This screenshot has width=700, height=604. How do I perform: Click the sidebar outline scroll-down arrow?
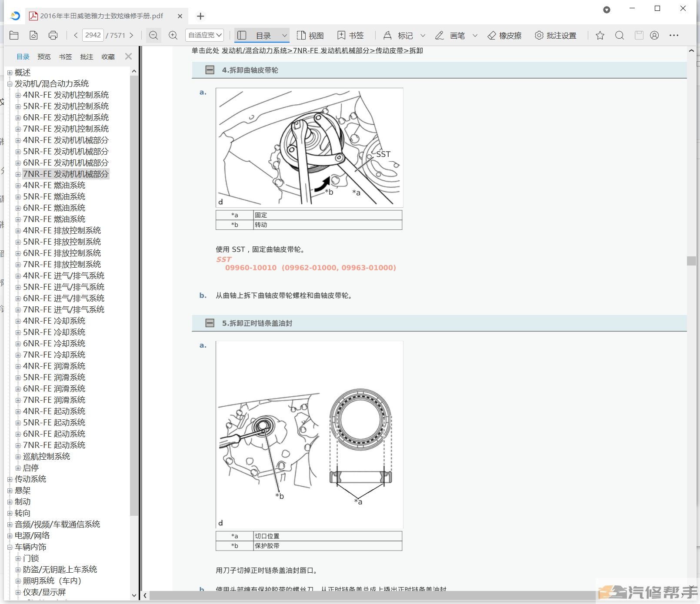pos(134,595)
